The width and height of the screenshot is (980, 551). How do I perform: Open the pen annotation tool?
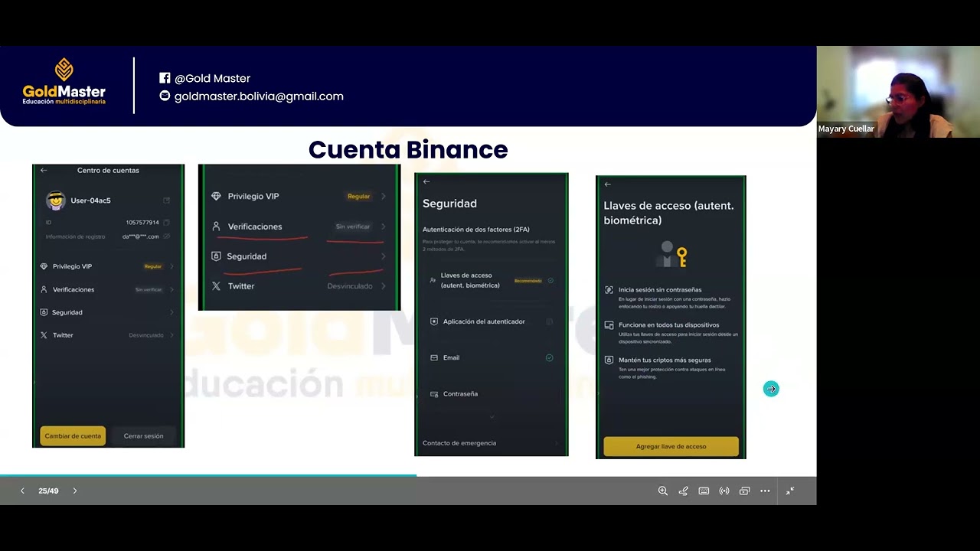pyautogui.click(x=683, y=491)
